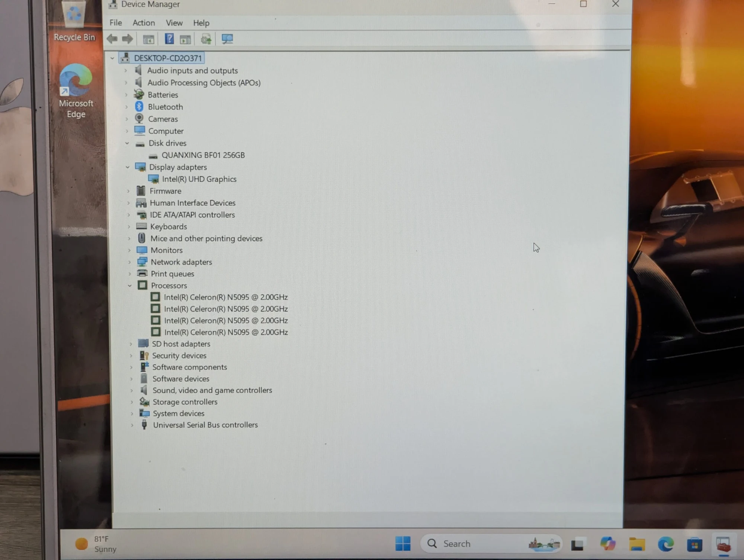The image size is (744, 560).
Task: Open File Explorer from the taskbar
Action: tap(637, 544)
